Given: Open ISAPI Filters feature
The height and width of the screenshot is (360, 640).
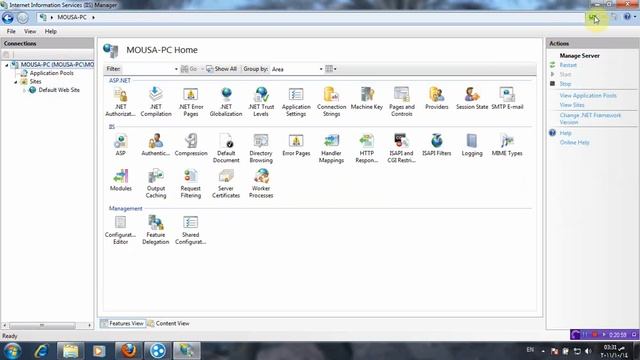Looking at the screenshot, I should click(x=437, y=145).
